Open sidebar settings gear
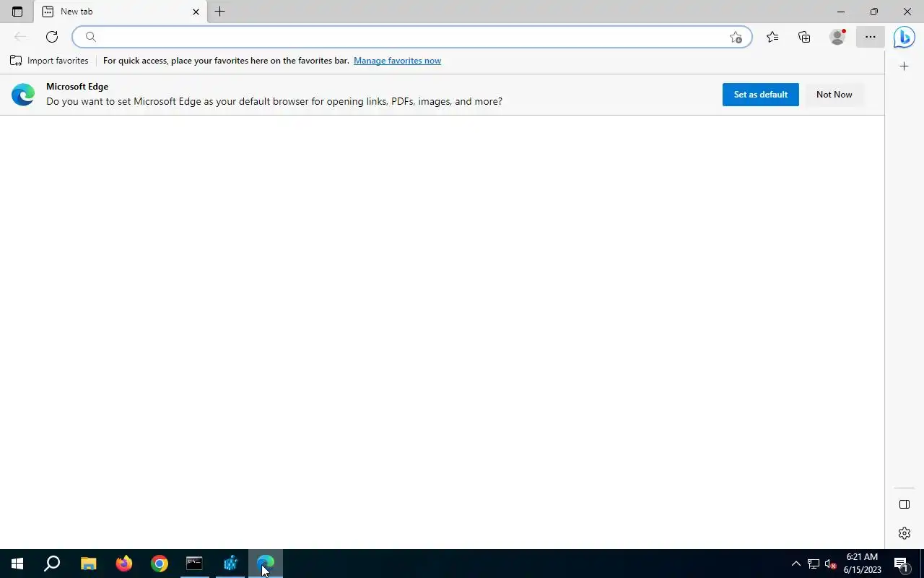This screenshot has height=578, width=924. [904, 533]
